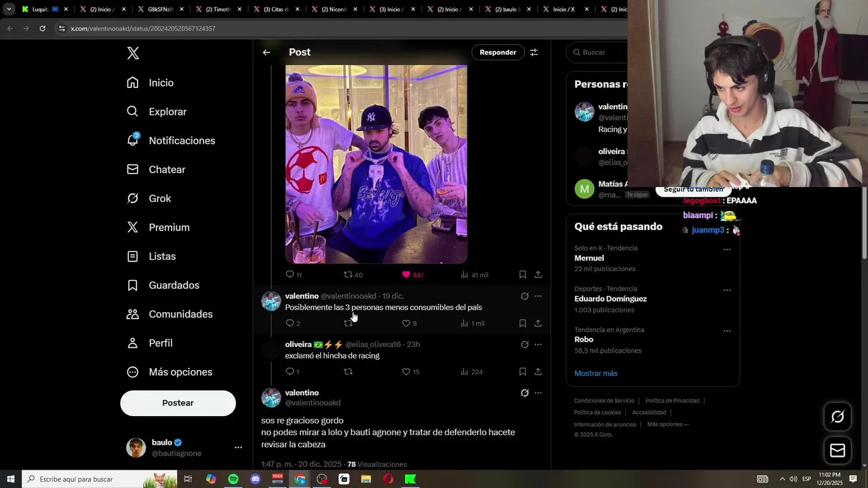Open Grok icon on oliveira's reply
This screenshot has height=488, width=868.
524,344
